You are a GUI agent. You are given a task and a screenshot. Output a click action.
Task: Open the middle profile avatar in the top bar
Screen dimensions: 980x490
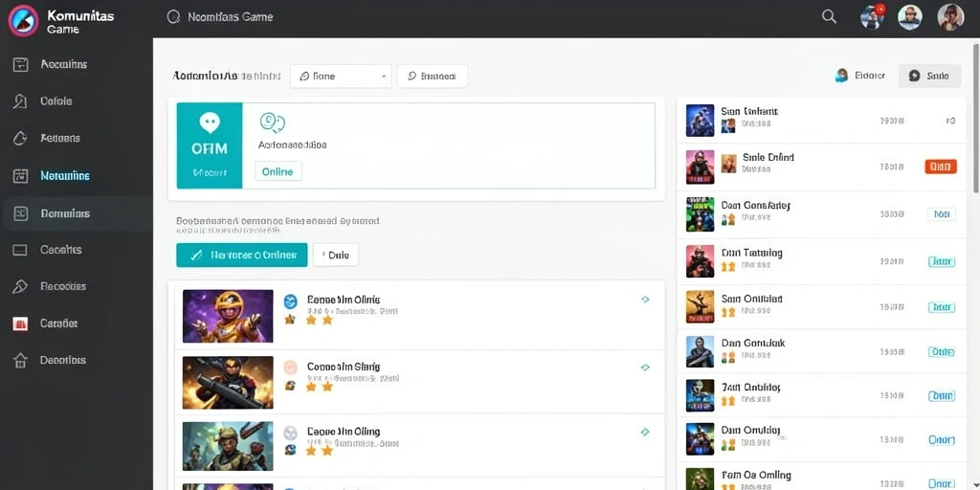[x=910, y=17]
